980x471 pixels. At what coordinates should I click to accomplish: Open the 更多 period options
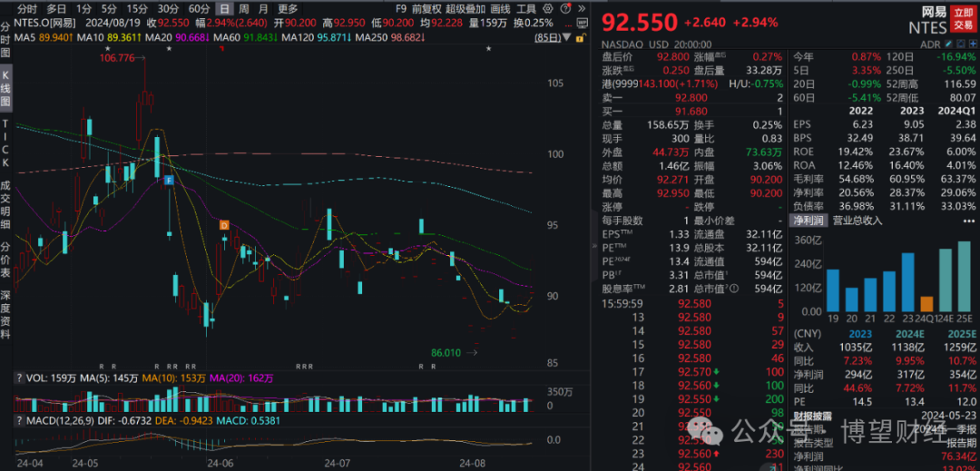289,9
